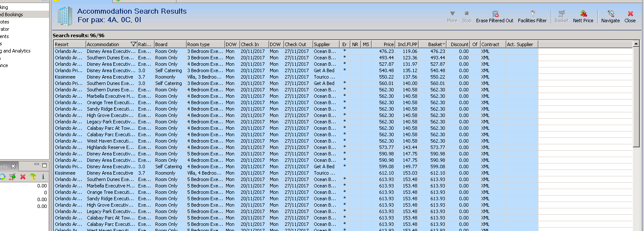
Task: Click the Discount column header
Action: click(459, 44)
